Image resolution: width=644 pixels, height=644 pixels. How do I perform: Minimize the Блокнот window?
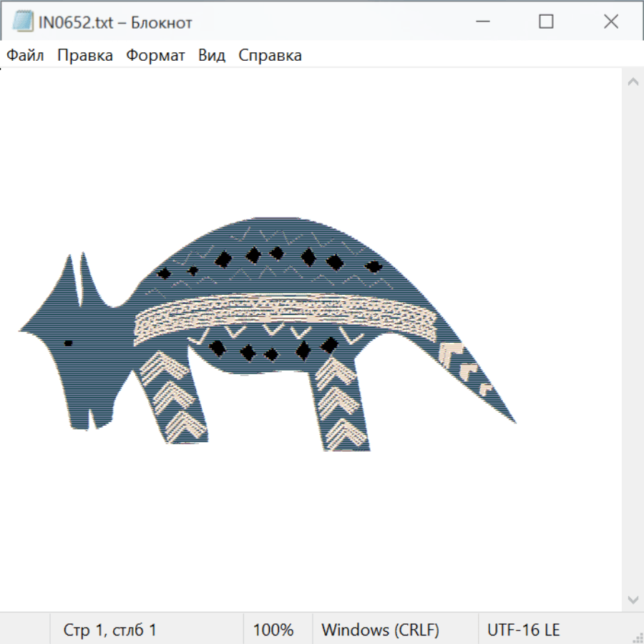coord(482,22)
